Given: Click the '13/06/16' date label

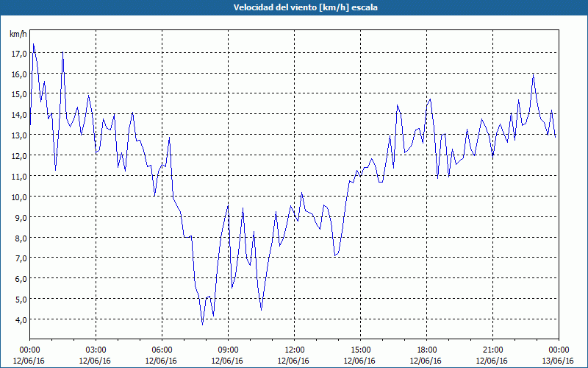Looking at the screenshot, I should tap(558, 361).
